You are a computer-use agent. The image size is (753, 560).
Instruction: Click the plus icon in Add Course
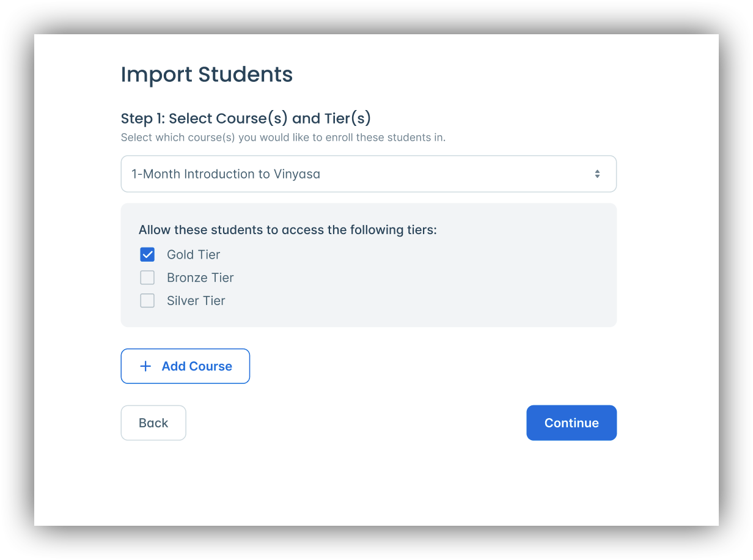tap(145, 366)
